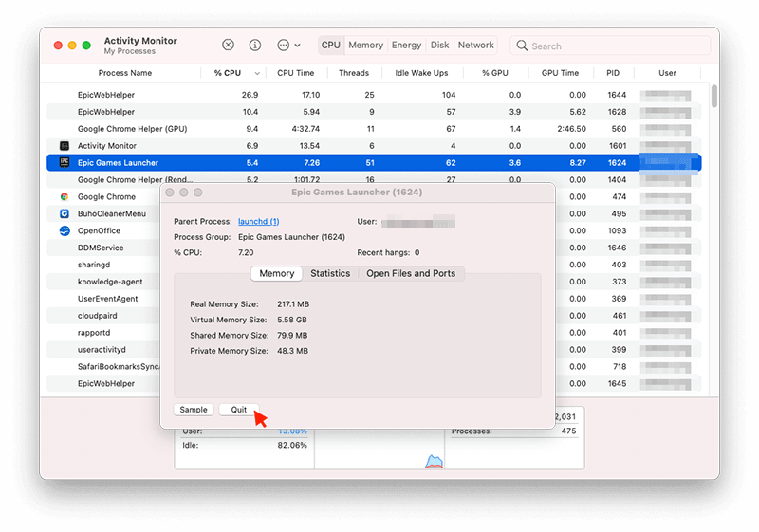The image size is (759, 532).
Task: Open the launchd (1) parent process link
Action: (258, 222)
